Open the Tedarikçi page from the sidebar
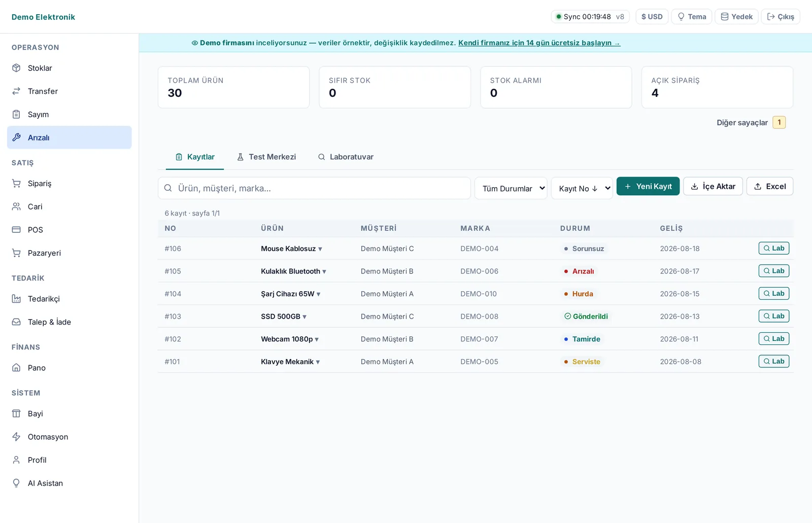Screen dimensions: 812x523 (x=69, y=299)
